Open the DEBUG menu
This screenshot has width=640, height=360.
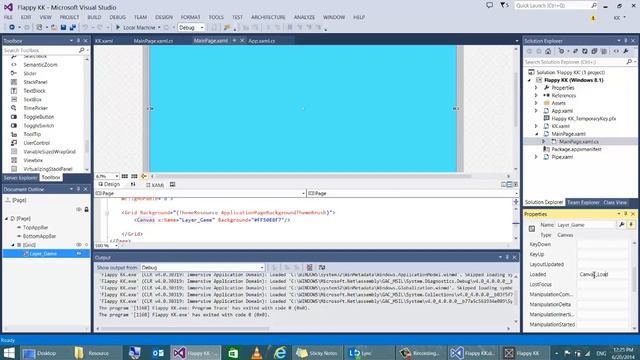pyautogui.click(x=118, y=17)
